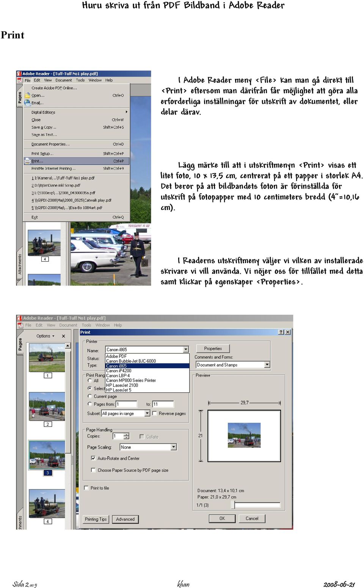Click the Adobe Reader title bar icon of the File-menu screenshot
Viewport: 364px width, 588px height.
click(19, 74)
